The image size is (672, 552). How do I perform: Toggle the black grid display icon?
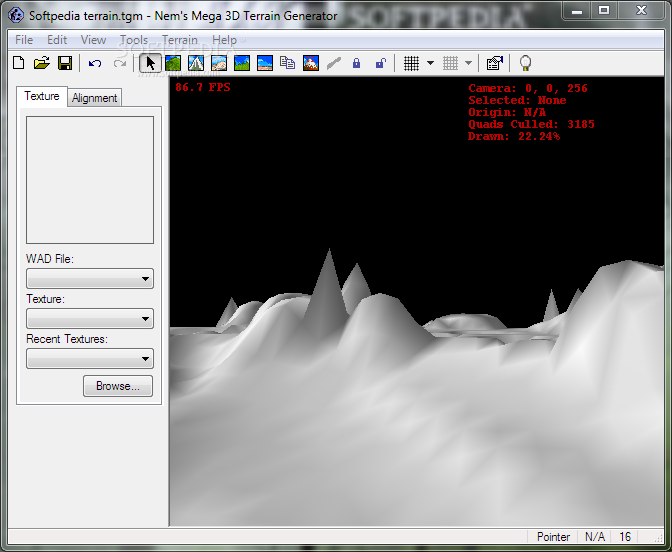(x=411, y=63)
